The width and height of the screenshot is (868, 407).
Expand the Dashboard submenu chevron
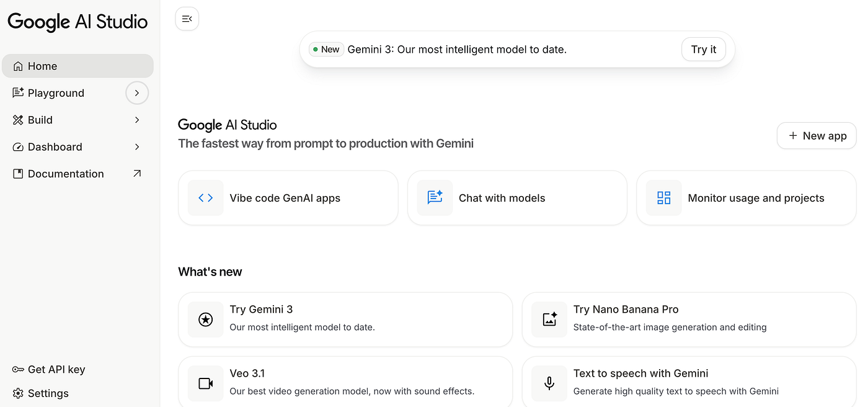(x=137, y=147)
